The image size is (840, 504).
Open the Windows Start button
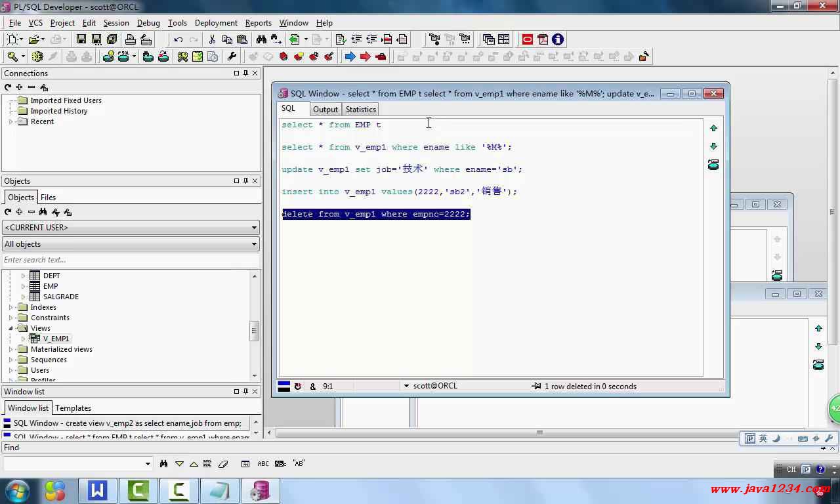coord(17,491)
